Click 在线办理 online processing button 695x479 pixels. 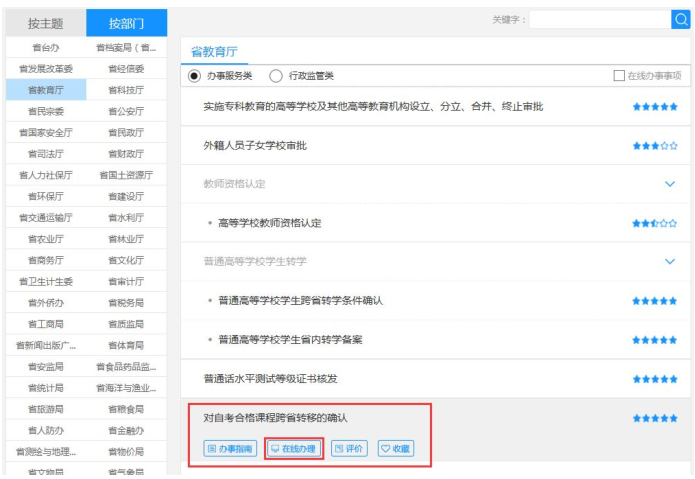(293, 449)
